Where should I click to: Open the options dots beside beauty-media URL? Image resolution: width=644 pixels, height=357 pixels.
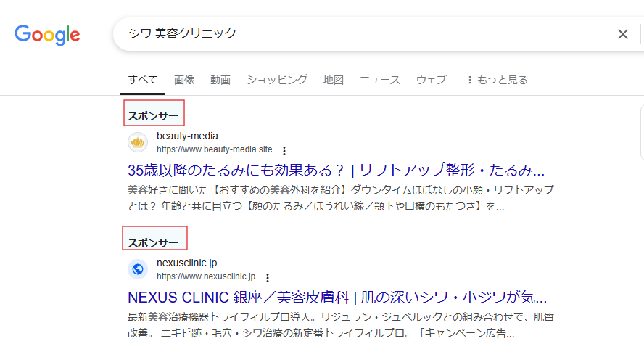284,151
